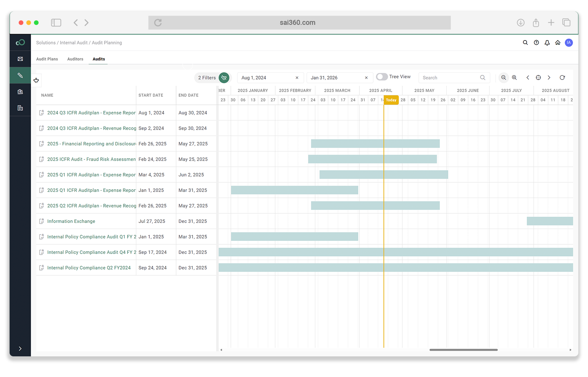This screenshot has width=588, height=377.
Task: Click the sai360.com address bar
Action: (299, 23)
